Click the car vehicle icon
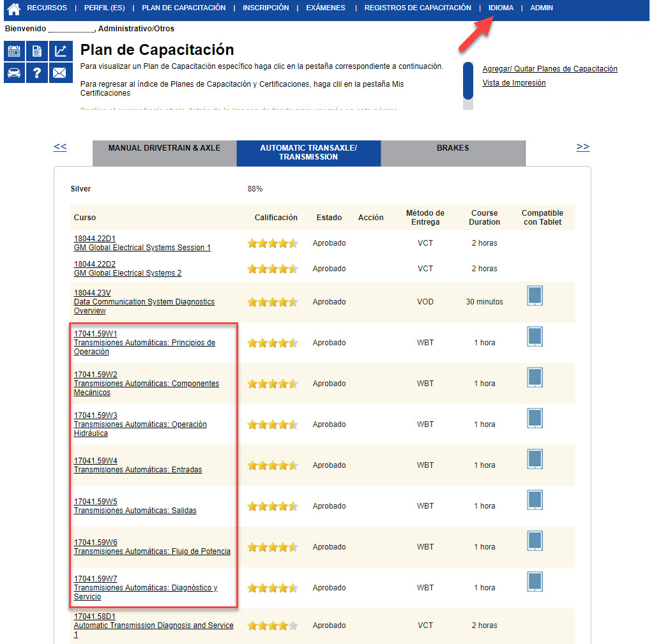This screenshot has width=654, height=644. coord(14,73)
